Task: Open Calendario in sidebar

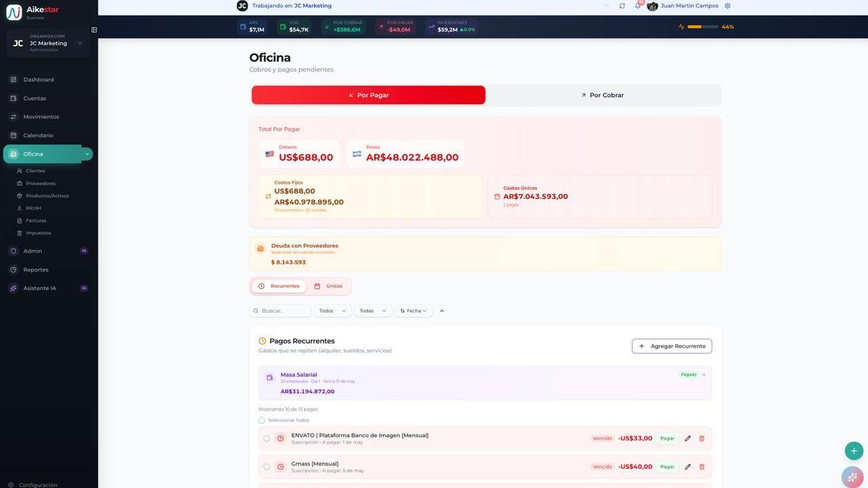Action: click(x=49, y=136)
